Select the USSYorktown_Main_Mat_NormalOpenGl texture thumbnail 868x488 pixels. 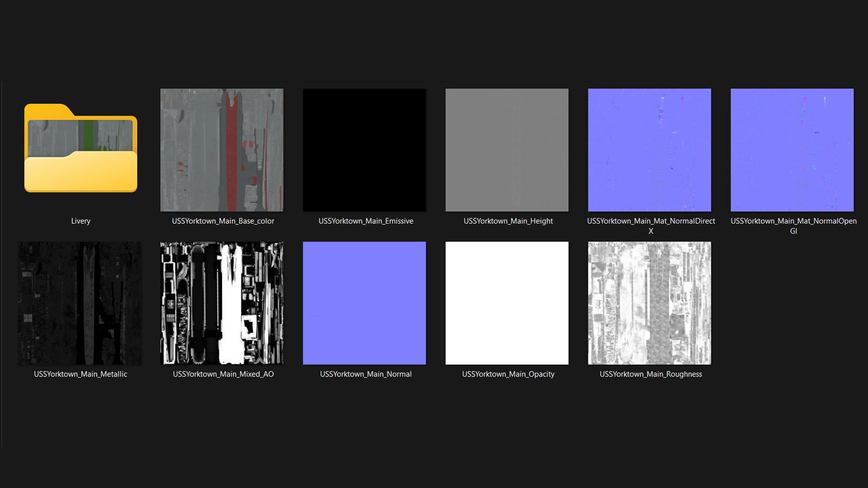pyautogui.click(x=792, y=150)
